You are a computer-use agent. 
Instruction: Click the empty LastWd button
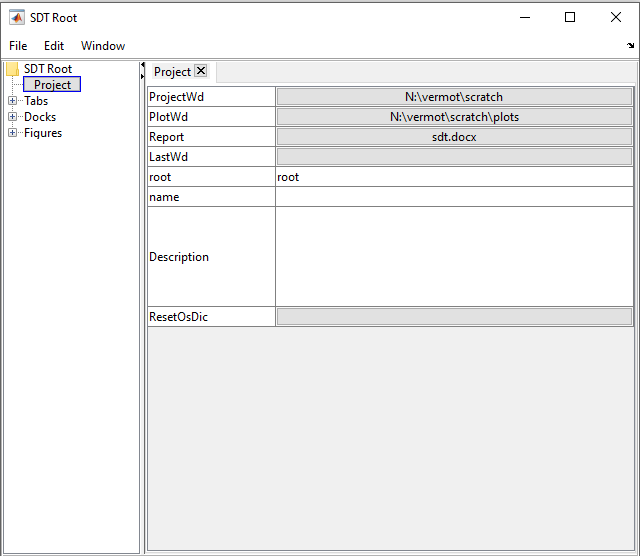click(454, 157)
